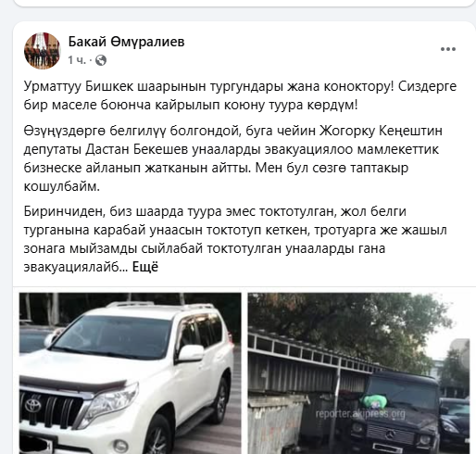Click the 1 ч. post timestamp
The height and width of the screenshot is (454, 476).
point(77,60)
